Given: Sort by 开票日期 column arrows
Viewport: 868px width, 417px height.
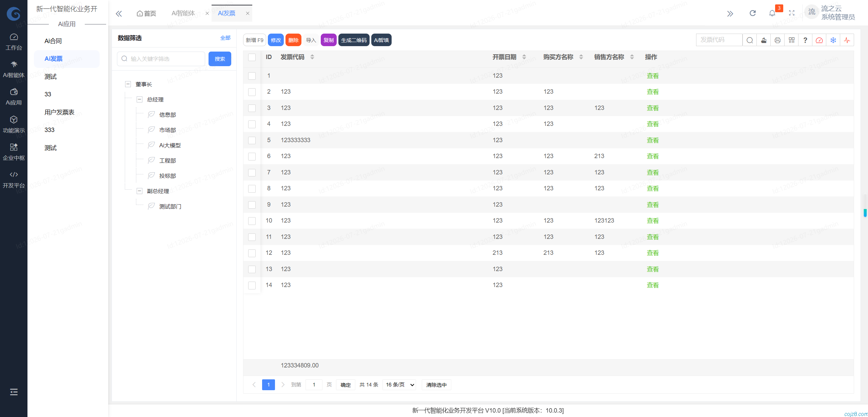Looking at the screenshot, I should pyautogui.click(x=524, y=57).
